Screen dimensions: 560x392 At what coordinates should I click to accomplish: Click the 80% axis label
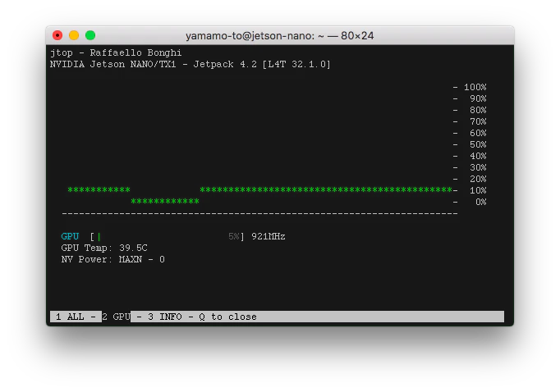pos(478,110)
